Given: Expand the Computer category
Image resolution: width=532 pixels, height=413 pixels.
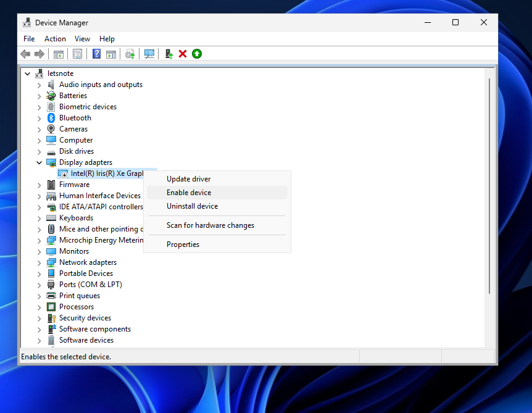Looking at the screenshot, I should [x=39, y=141].
